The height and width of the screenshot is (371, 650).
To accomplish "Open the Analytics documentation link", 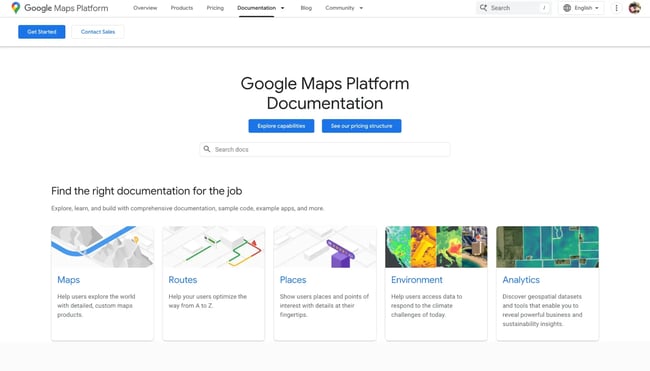I will click(521, 280).
